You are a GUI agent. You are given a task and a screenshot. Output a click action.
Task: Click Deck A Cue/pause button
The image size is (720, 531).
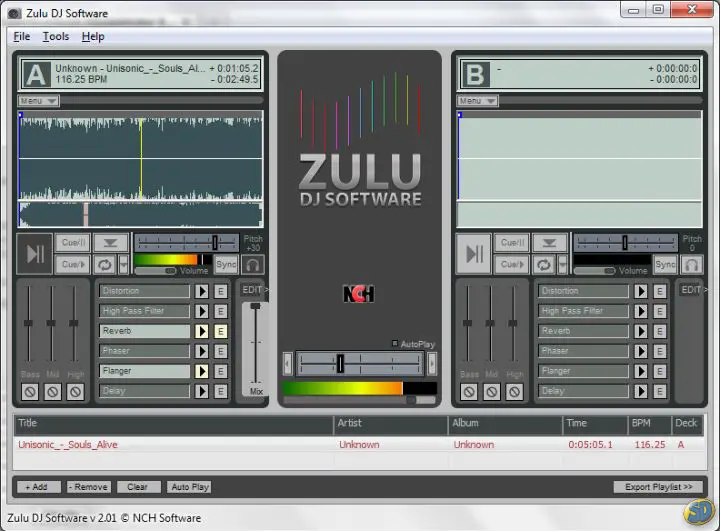[x=73, y=243]
